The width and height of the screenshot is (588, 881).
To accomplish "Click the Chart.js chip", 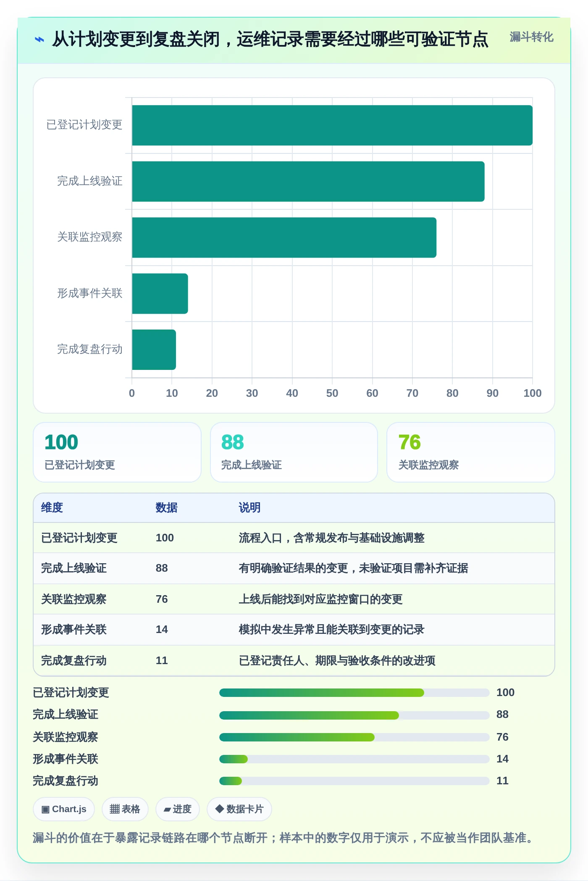I will (64, 809).
